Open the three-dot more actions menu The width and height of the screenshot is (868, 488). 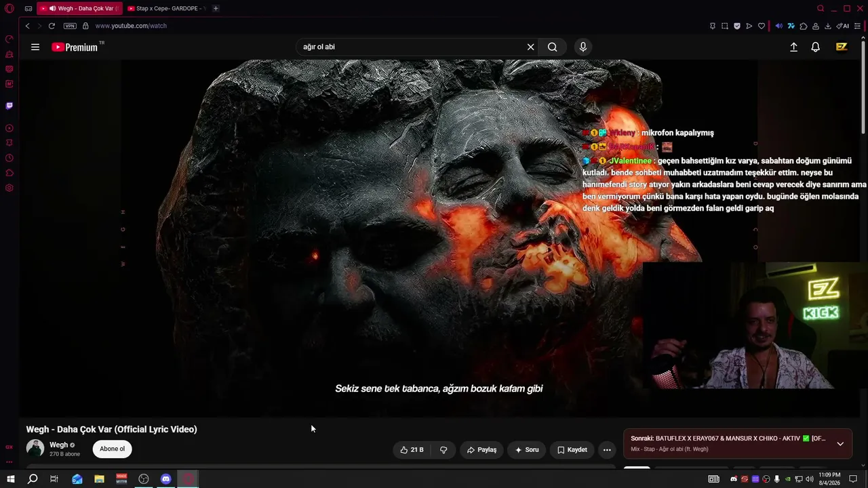point(607,449)
